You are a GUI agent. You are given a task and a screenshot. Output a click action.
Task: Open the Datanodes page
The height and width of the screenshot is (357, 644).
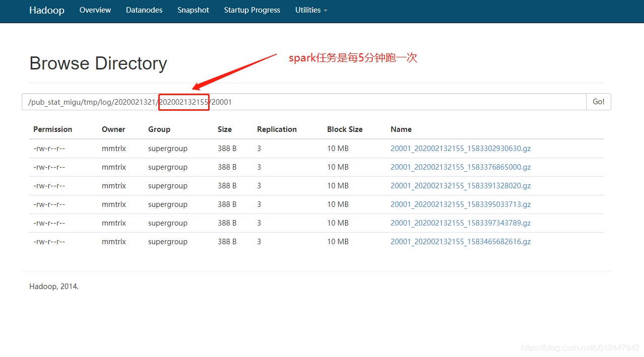pos(144,10)
